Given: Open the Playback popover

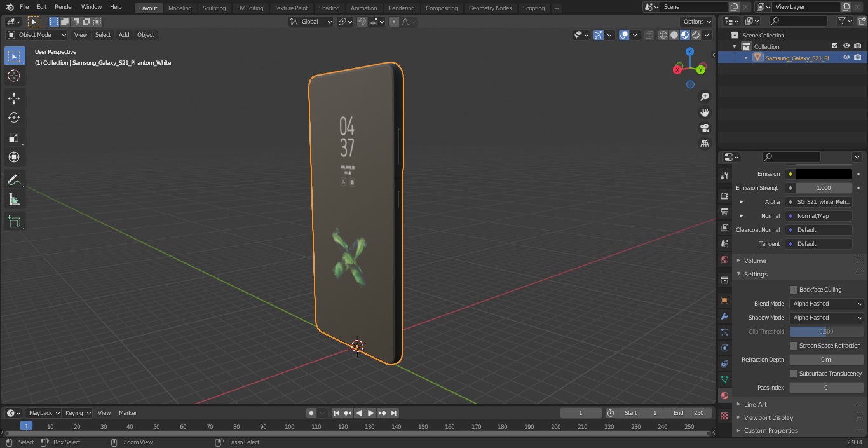Looking at the screenshot, I should (x=43, y=413).
